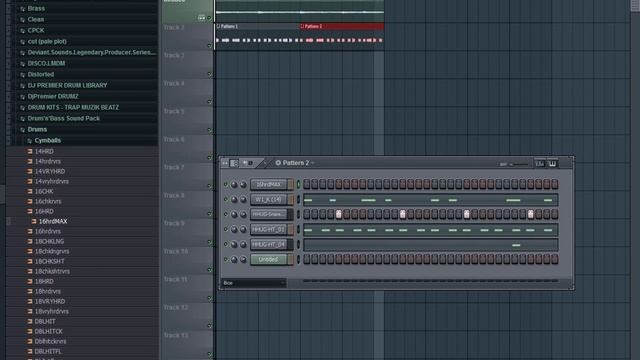Click the volume knob of HHUG-Snare channel

click(243, 214)
